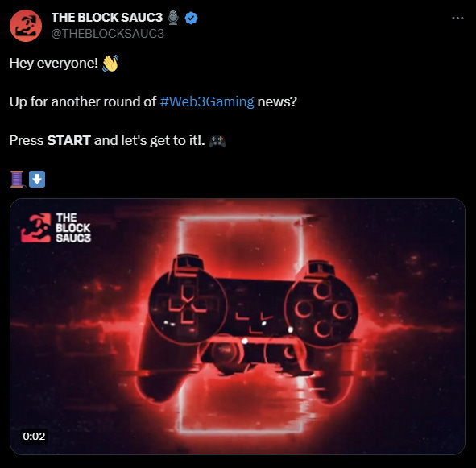Viewport: 476px width, 468px height.
Task: Click the "Hey everyone!" text line
Action: point(54,63)
